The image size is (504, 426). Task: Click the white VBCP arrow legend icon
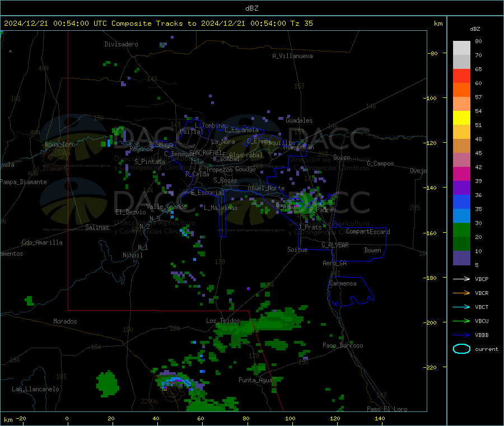coord(461,279)
